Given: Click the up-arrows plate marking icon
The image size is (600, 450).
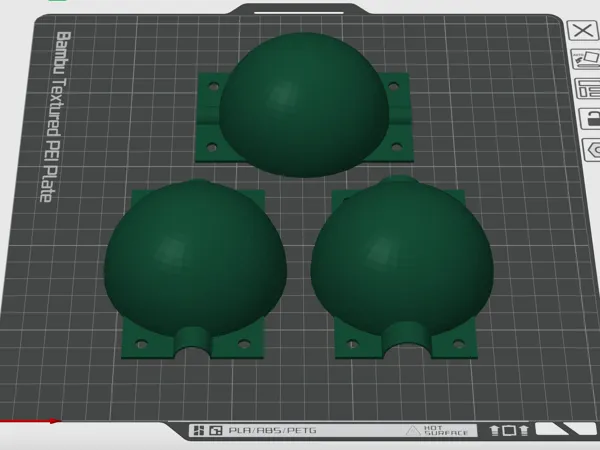Looking at the screenshot, I should click(x=509, y=430).
